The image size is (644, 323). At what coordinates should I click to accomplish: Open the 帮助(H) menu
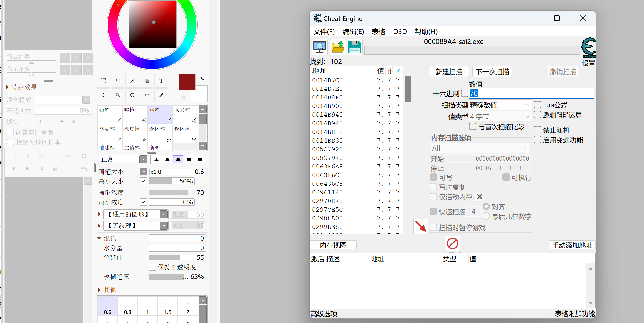coord(426,32)
